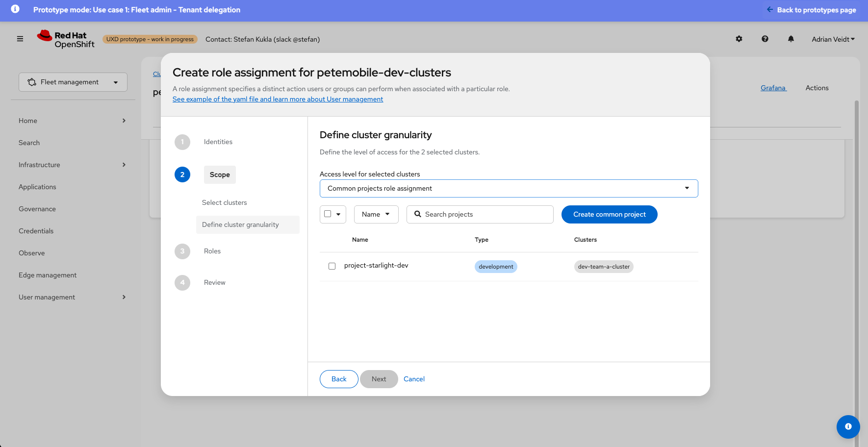Screen dimensions: 868x447
Task: Open the access level dropdown
Action: pos(509,188)
